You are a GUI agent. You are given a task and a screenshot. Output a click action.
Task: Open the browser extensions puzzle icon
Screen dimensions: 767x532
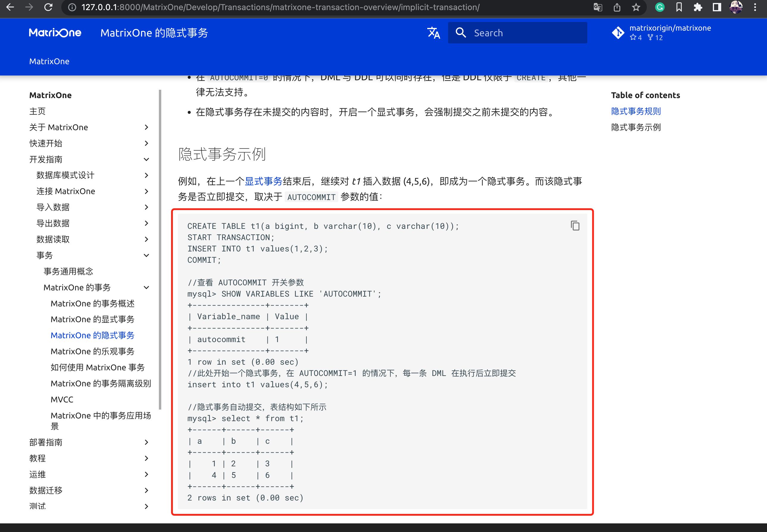(698, 7)
